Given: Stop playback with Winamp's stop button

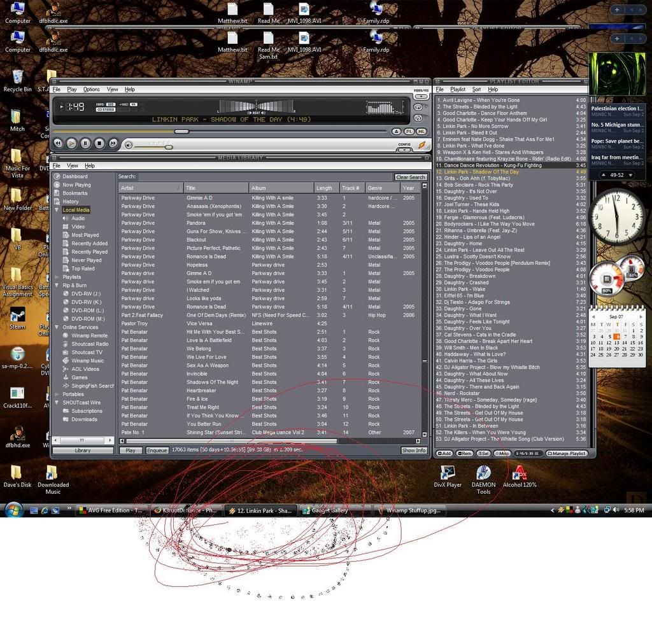Looking at the screenshot, I should coord(99,143).
